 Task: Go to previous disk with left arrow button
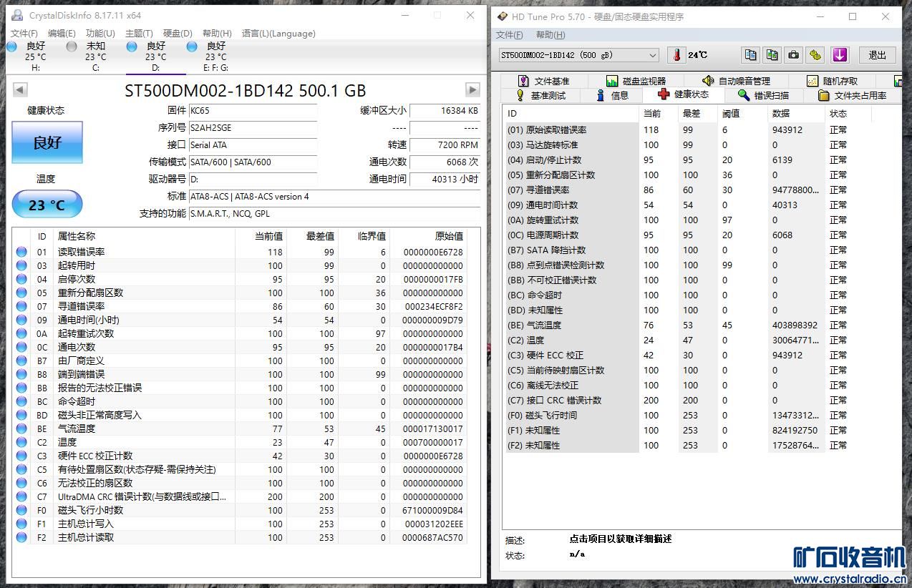coord(20,89)
